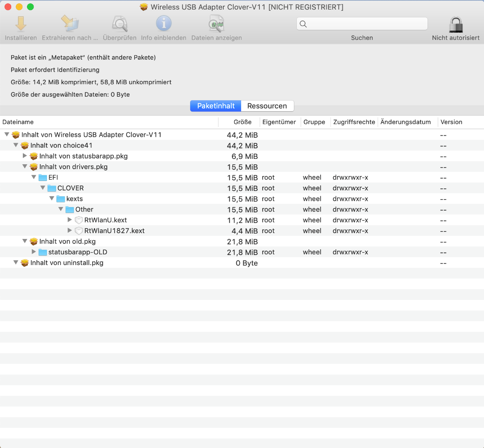This screenshot has width=484, height=448.
Task: Open the Info einblenden icon
Action: [164, 24]
